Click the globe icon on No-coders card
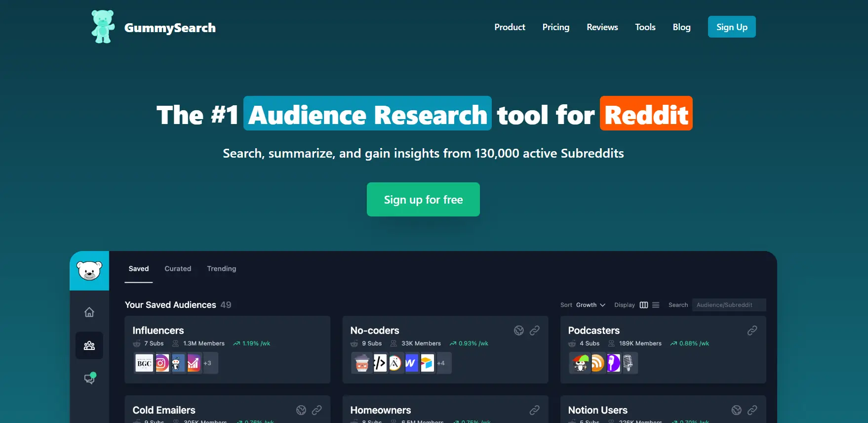This screenshot has height=423, width=868. pyautogui.click(x=518, y=331)
